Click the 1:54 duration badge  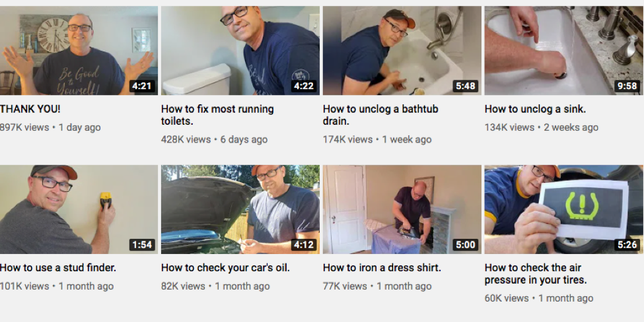point(142,245)
